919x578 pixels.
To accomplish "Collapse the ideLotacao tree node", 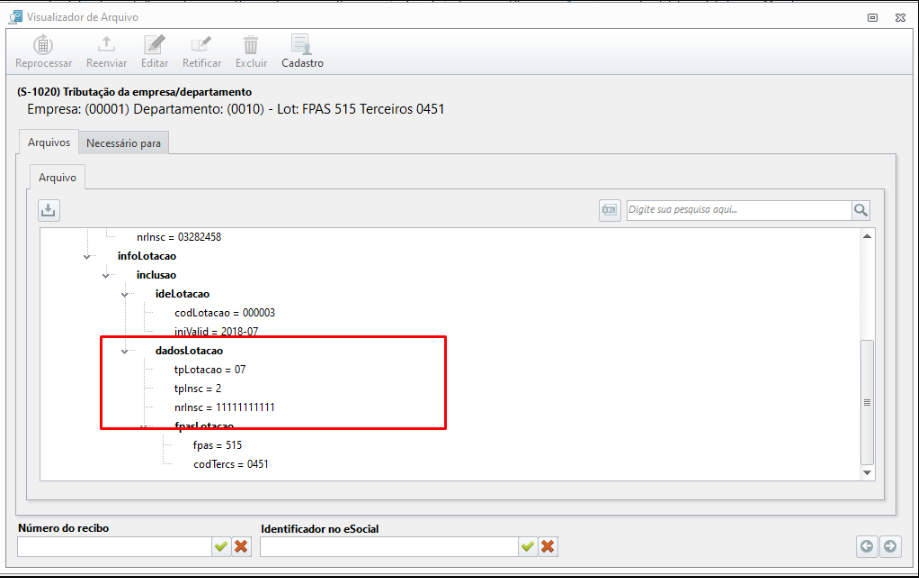I will pos(125,294).
